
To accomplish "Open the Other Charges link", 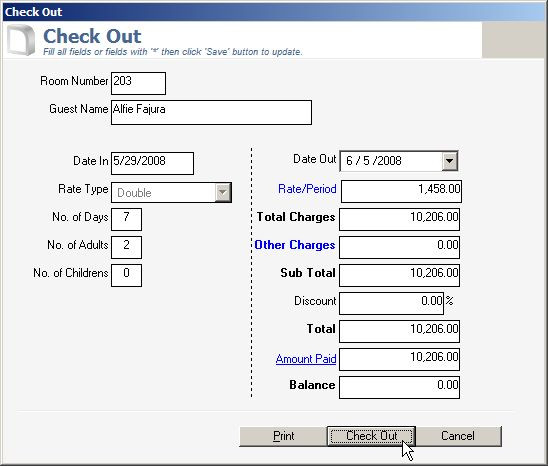I will point(295,245).
